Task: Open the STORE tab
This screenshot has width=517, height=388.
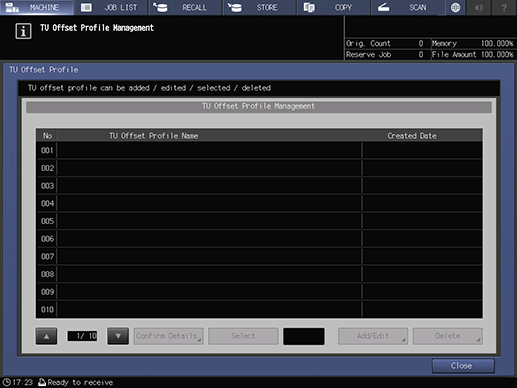Action: [259, 7]
